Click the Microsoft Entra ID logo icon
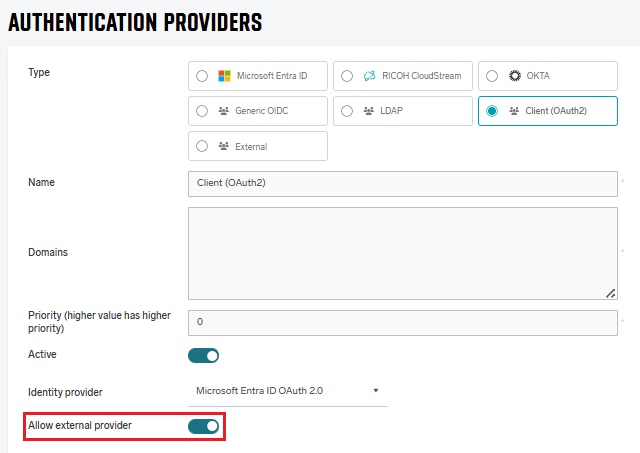 tap(224, 76)
